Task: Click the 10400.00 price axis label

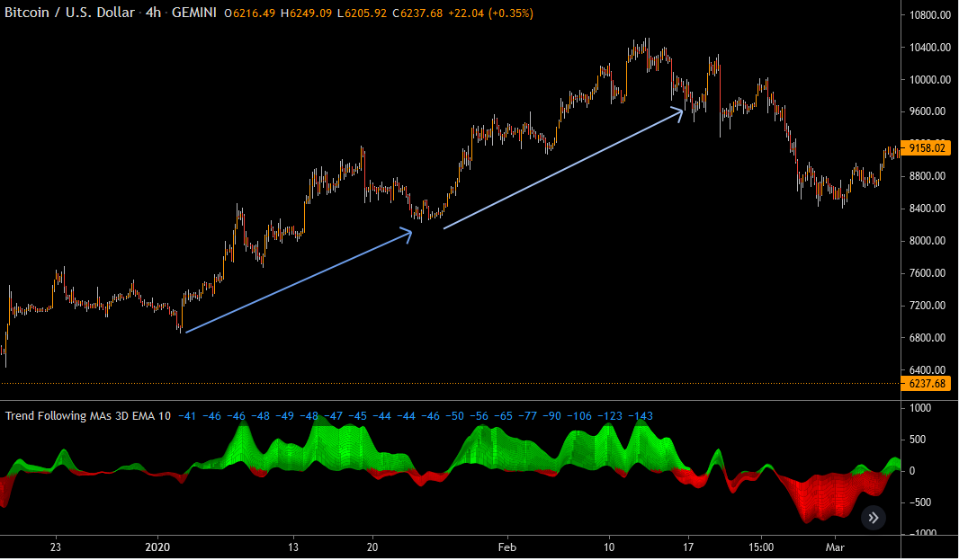Action: [929, 48]
